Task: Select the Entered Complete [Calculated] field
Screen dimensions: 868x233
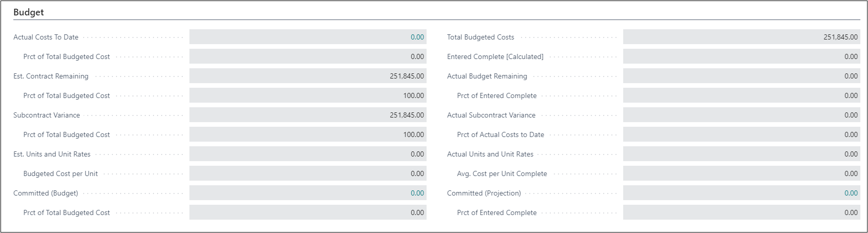Action: [x=741, y=56]
